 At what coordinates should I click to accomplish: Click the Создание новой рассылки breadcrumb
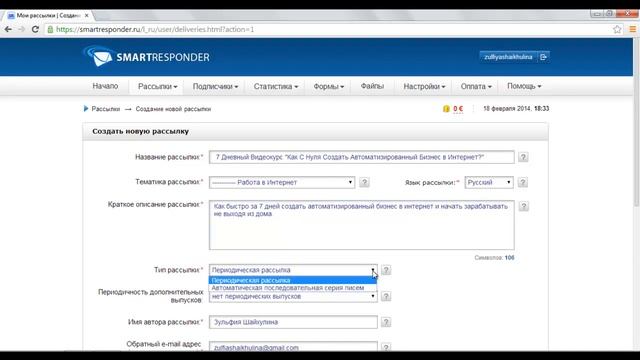coord(173,109)
